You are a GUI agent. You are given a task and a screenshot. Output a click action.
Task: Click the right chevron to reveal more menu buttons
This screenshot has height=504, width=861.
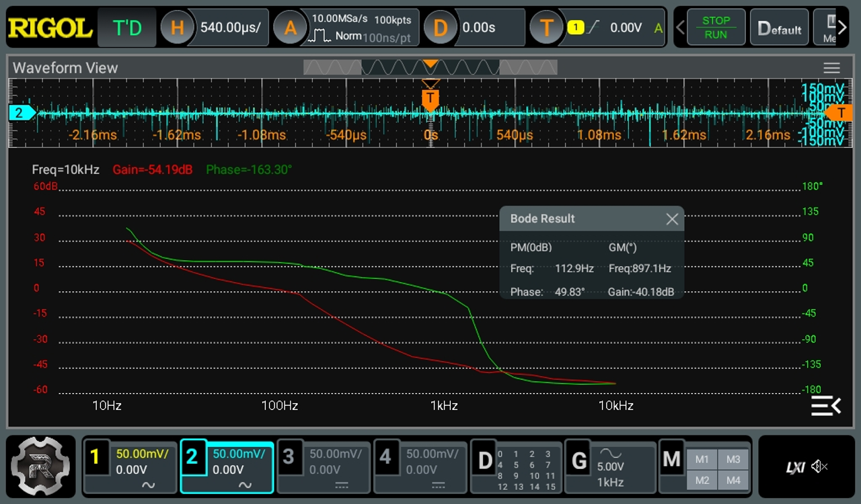pyautogui.click(x=841, y=27)
